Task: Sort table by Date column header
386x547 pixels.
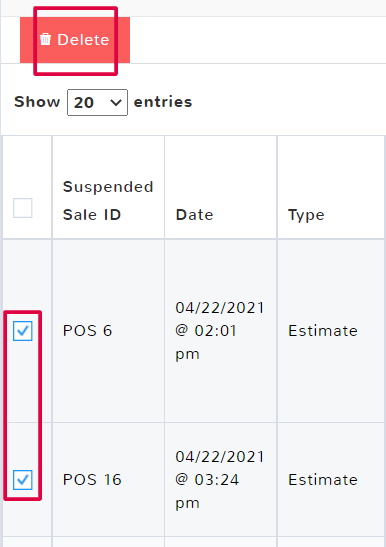Action: [195, 215]
